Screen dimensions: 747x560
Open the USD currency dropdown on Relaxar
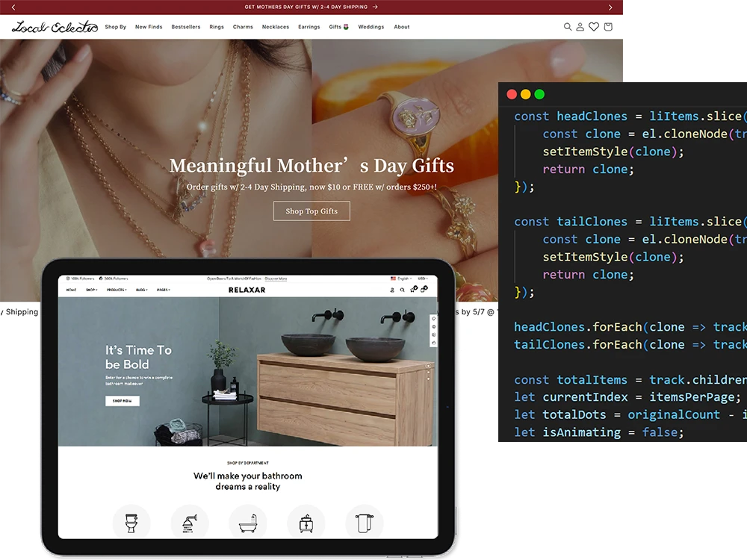coord(422,279)
